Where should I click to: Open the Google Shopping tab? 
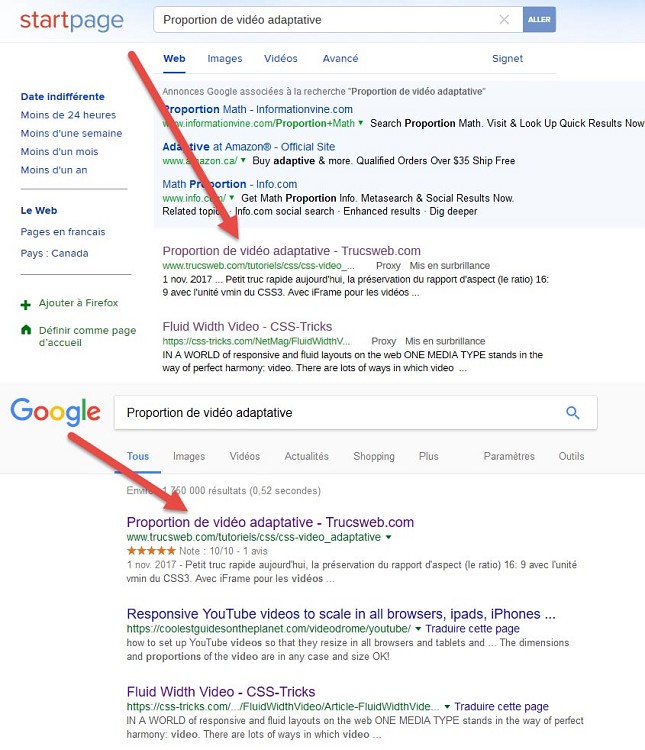(x=374, y=456)
